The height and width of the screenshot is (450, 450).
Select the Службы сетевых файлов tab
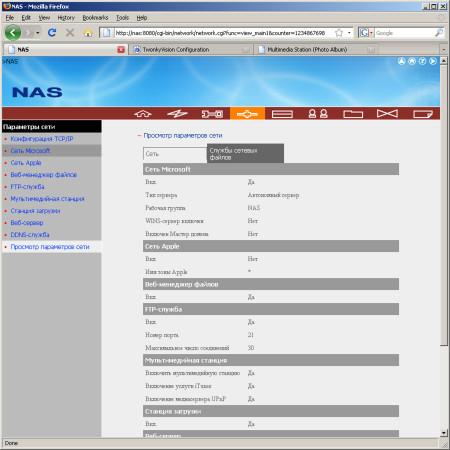coord(245,154)
